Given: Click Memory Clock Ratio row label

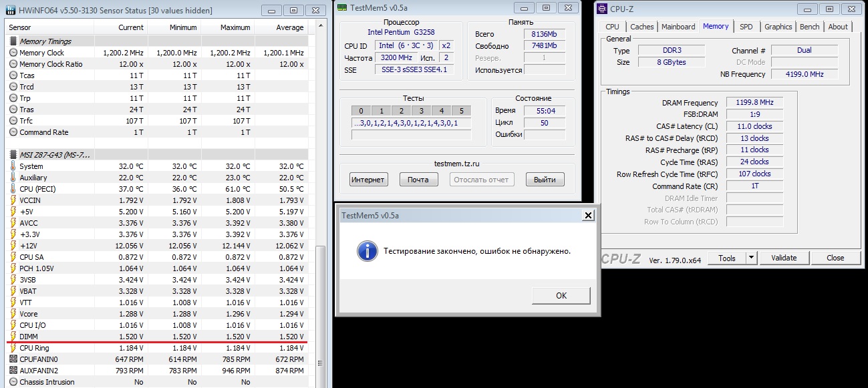Looking at the screenshot, I should (x=51, y=64).
